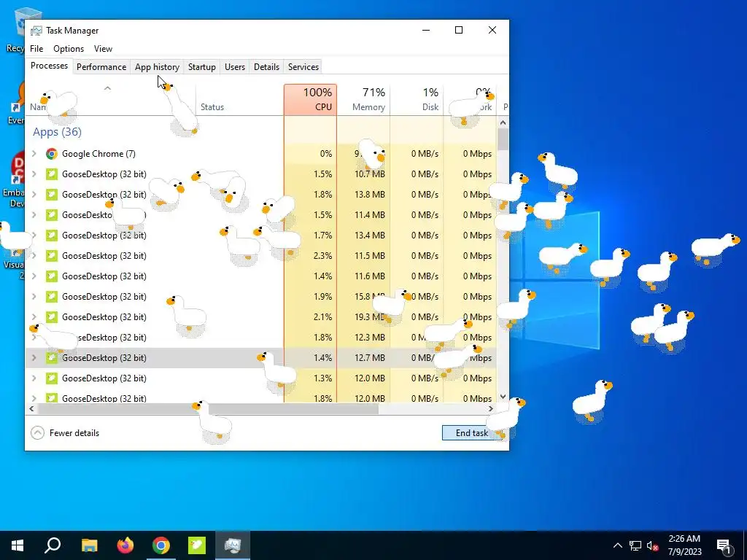Screen dimensions: 747x560
Task: Switch to the Startup tab
Action: [x=202, y=67]
